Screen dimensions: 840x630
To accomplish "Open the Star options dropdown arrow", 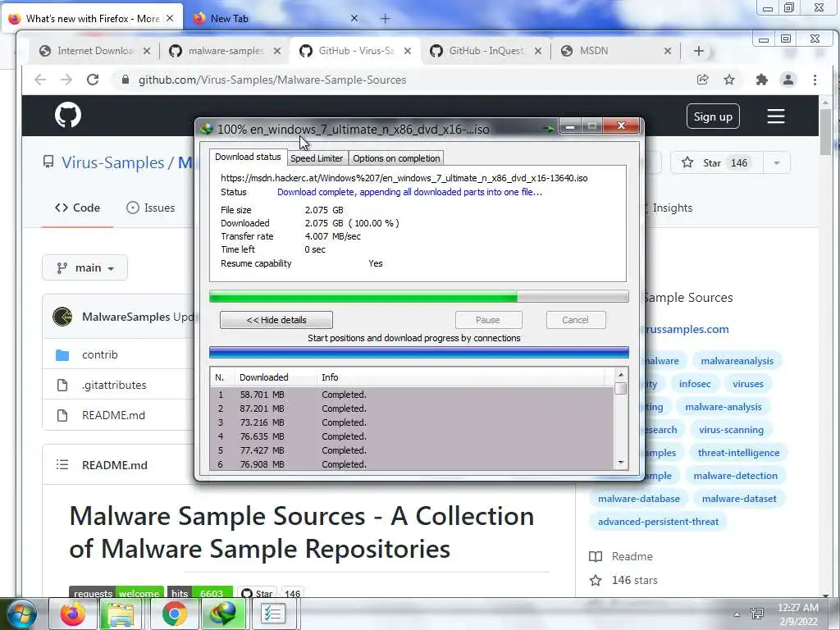I will (776, 163).
